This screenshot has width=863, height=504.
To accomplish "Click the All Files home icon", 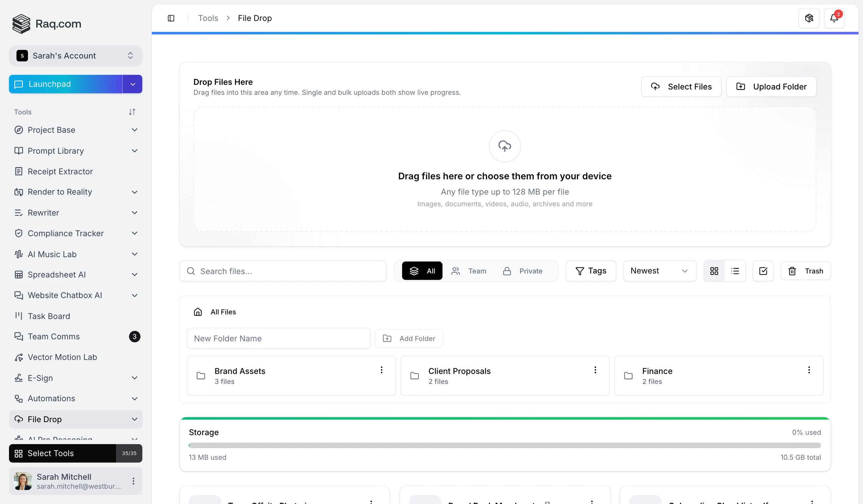I will [198, 312].
